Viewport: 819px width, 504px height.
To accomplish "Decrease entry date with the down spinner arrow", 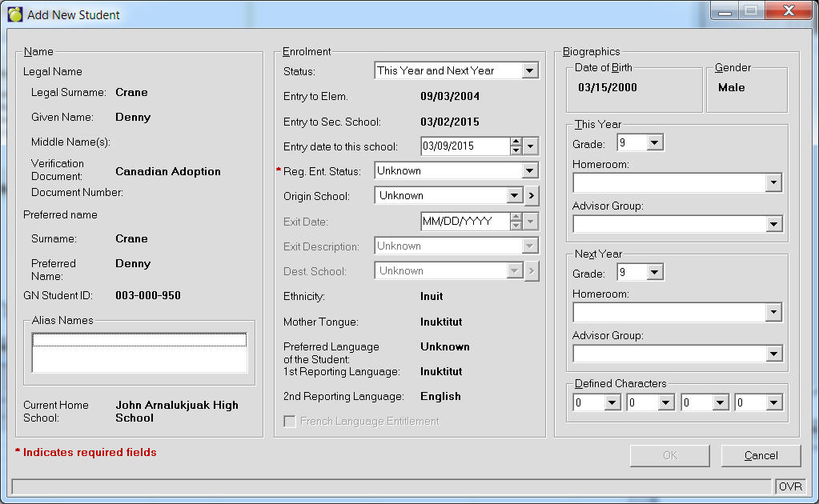I will tap(516, 150).
